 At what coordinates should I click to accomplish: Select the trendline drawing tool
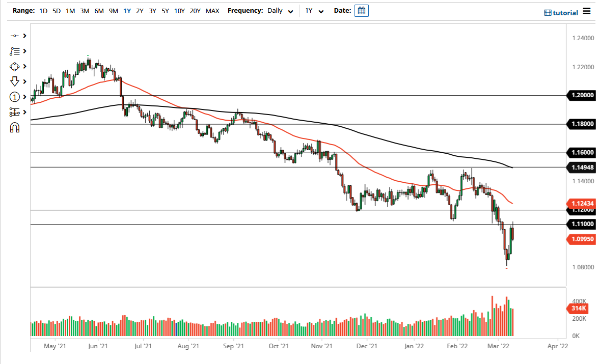click(14, 36)
